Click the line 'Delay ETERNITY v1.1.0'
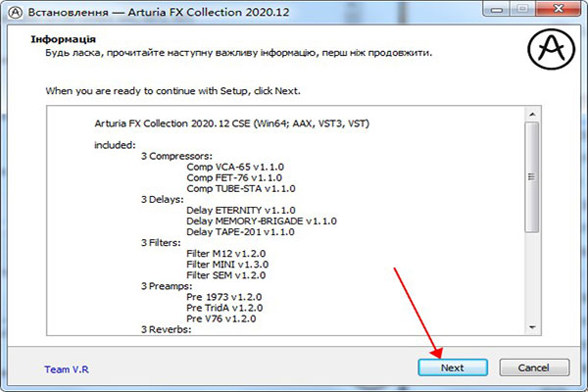 click(241, 211)
